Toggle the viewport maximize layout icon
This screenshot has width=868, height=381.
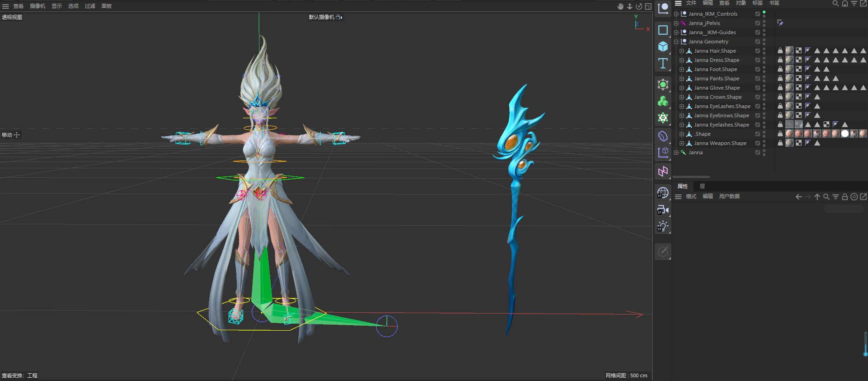pyautogui.click(x=648, y=6)
